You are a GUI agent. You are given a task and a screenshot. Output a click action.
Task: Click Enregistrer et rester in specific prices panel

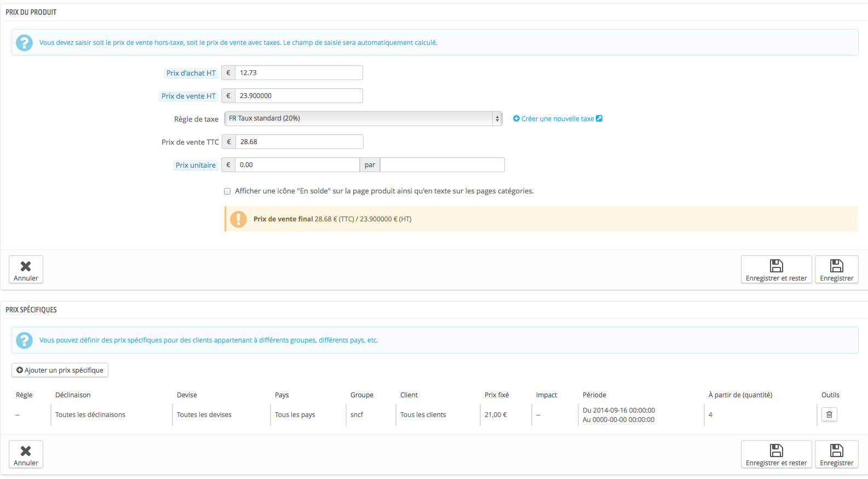pyautogui.click(x=776, y=454)
